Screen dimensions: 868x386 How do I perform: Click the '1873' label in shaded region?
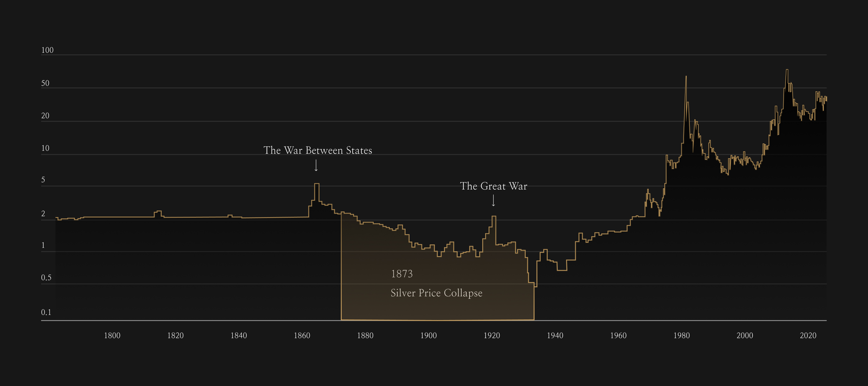point(402,274)
